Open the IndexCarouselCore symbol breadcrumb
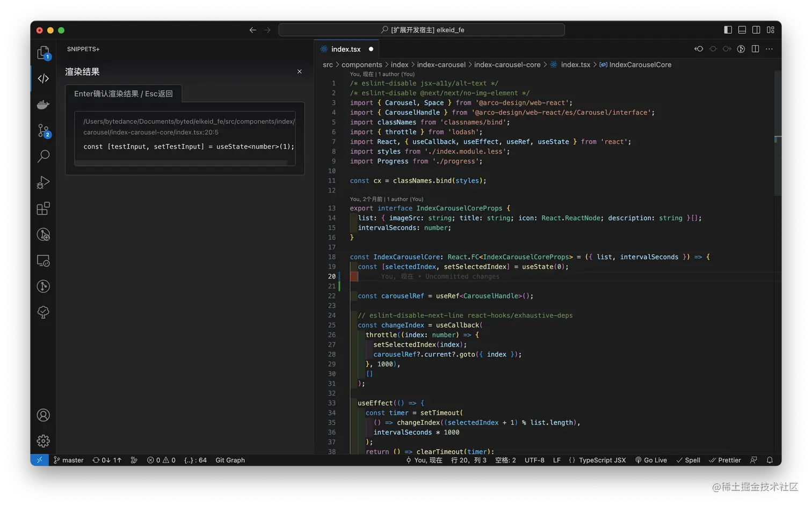The image size is (812, 506). tap(635, 64)
